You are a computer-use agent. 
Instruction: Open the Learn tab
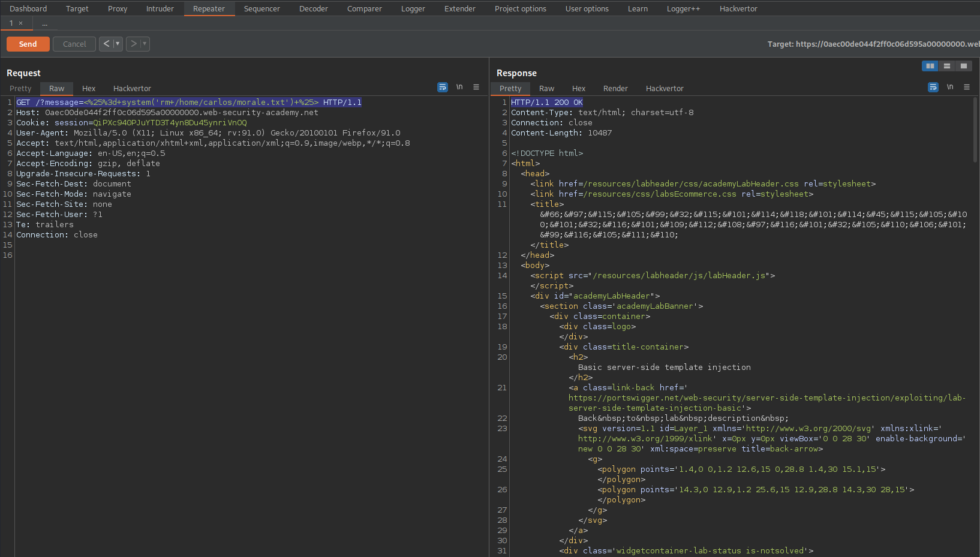pyautogui.click(x=638, y=8)
